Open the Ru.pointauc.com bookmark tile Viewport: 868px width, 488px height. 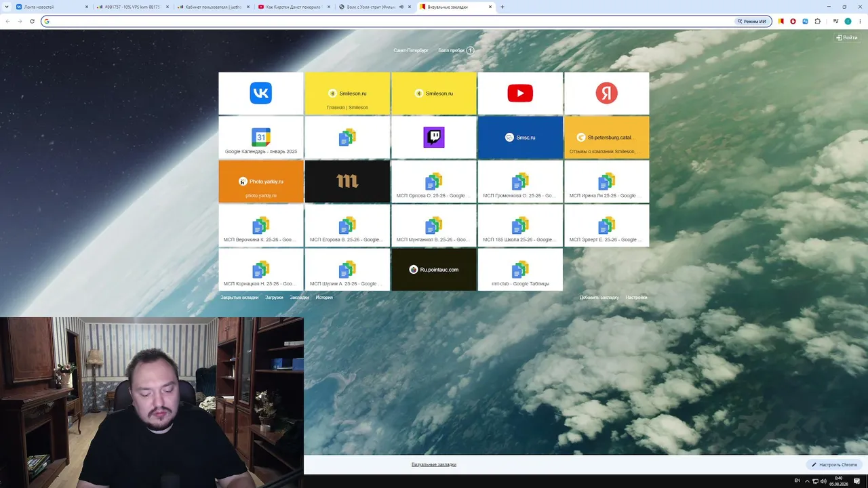[434, 270]
